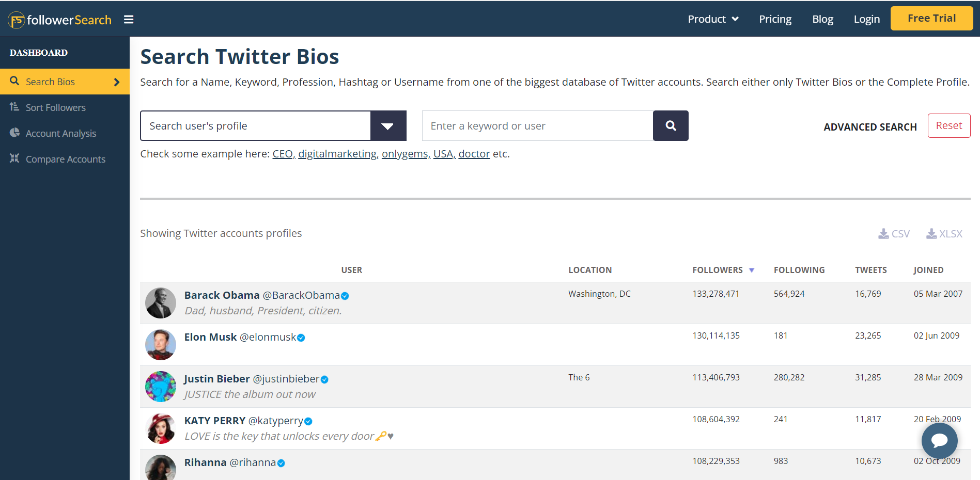The width and height of the screenshot is (980, 480).
Task: Focus the keyword or user input field
Action: tap(537, 126)
